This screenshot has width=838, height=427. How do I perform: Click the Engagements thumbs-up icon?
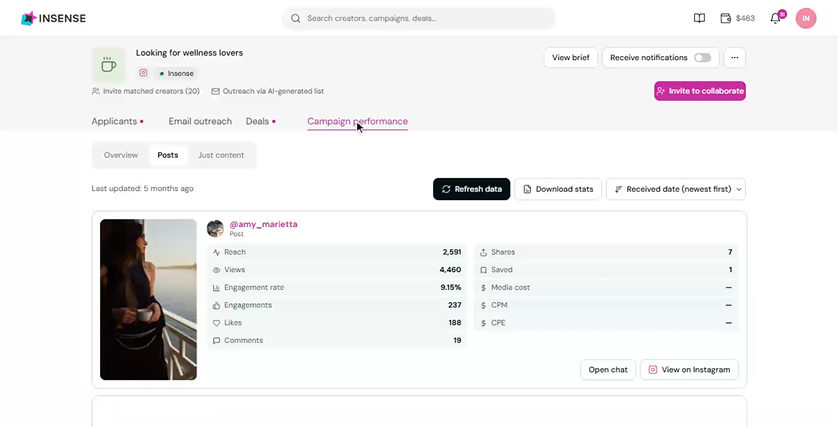(216, 305)
